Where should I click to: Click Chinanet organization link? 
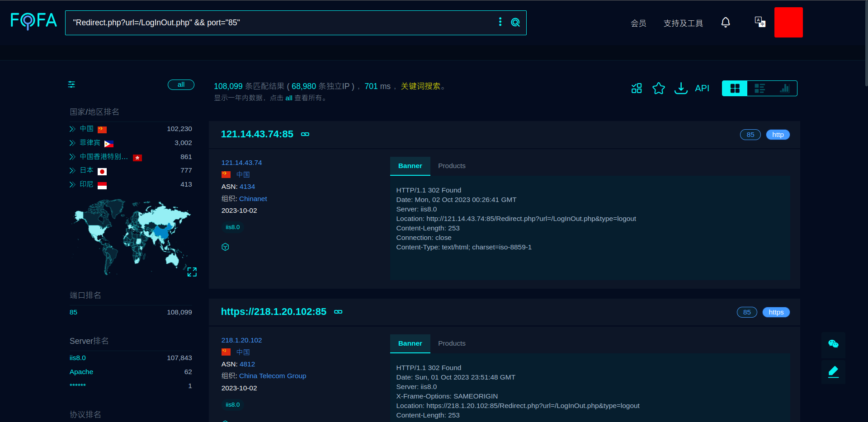(253, 199)
